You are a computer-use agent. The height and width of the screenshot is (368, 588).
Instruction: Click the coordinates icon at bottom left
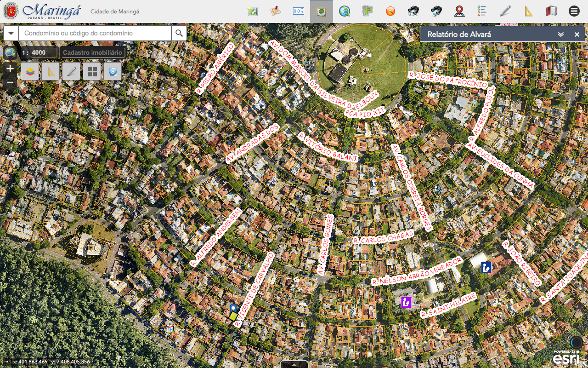[x=6, y=362]
